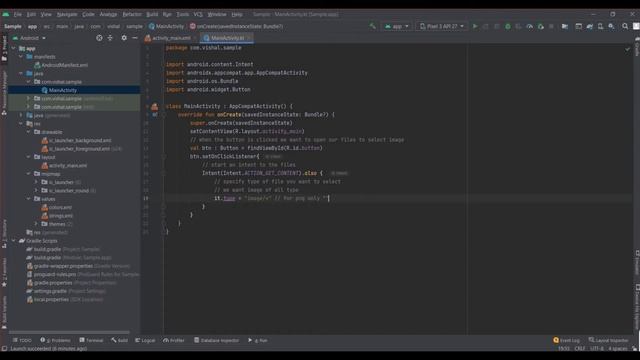Click the MainActivity breadcrumb in navigation bar
The width and height of the screenshot is (640, 360).
[x=167, y=26]
